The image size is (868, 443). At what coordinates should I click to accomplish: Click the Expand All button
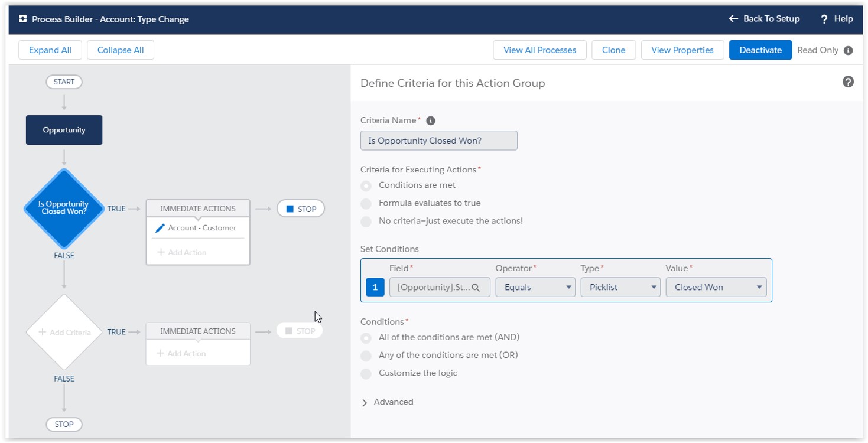[50, 50]
